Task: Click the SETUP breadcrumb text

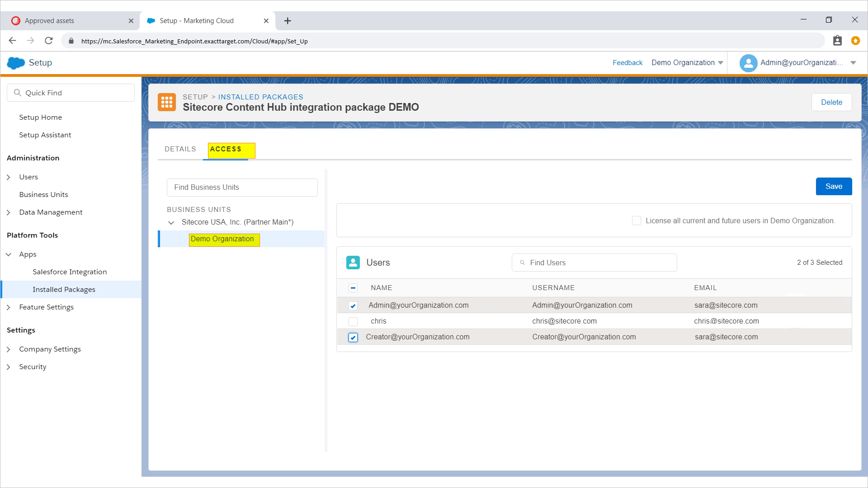Action: pyautogui.click(x=195, y=97)
